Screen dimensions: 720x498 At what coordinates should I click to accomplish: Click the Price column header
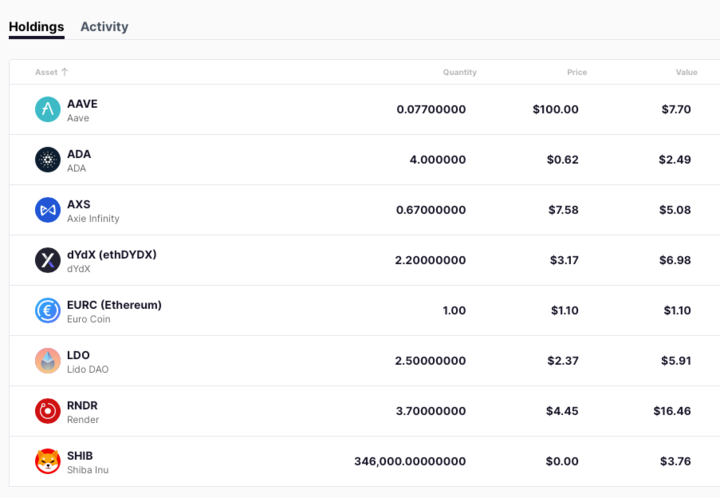577,72
